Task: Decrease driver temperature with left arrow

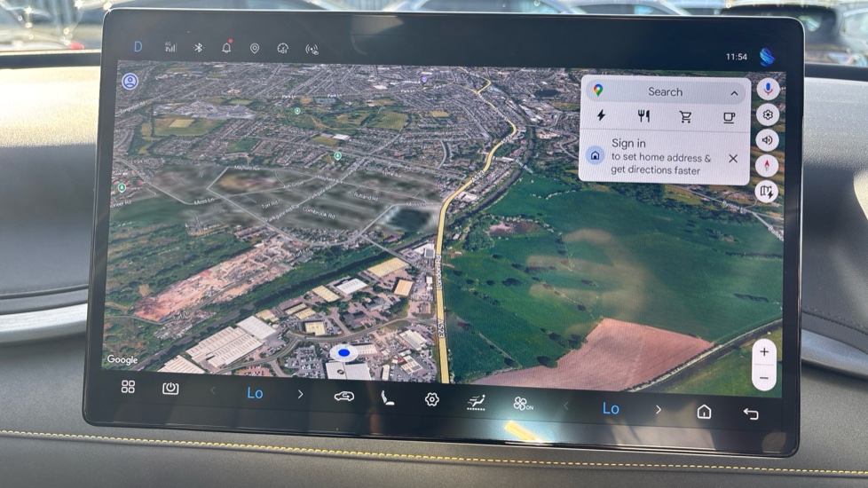Action: [213, 391]
